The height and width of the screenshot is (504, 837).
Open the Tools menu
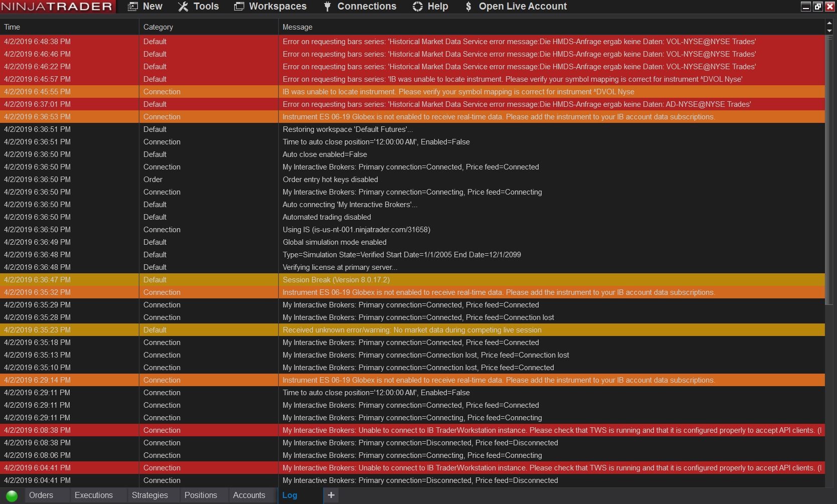pos(199,7)
